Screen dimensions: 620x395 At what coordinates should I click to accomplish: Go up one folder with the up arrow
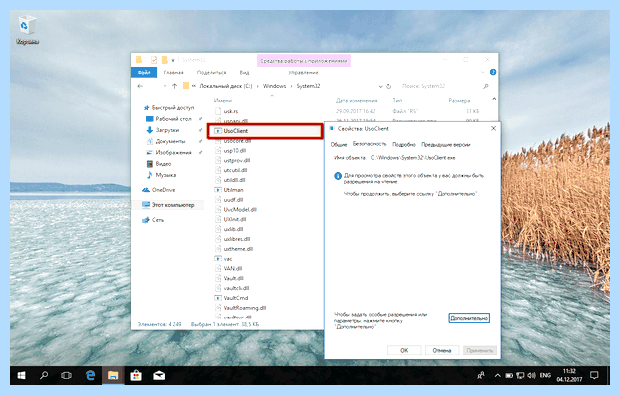point(174,86)
